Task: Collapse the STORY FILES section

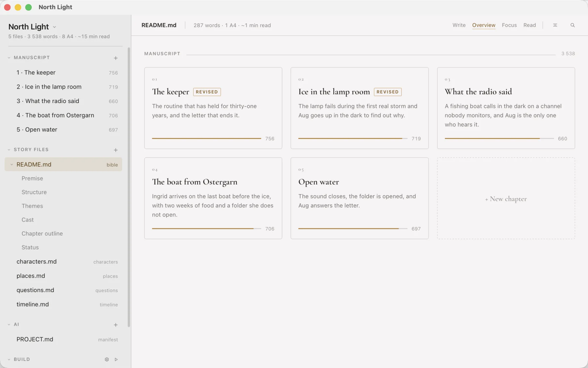Action: tap(9, 149)
